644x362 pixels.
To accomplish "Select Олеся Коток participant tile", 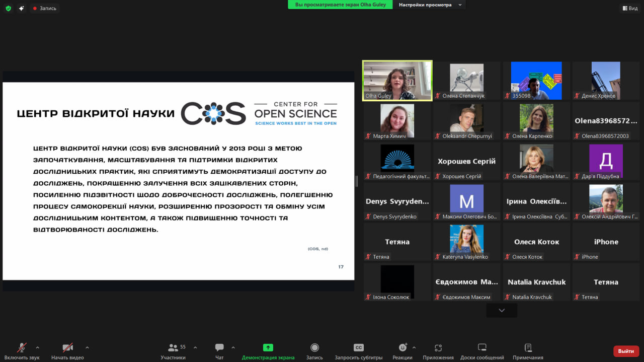I will coord(536,242).
